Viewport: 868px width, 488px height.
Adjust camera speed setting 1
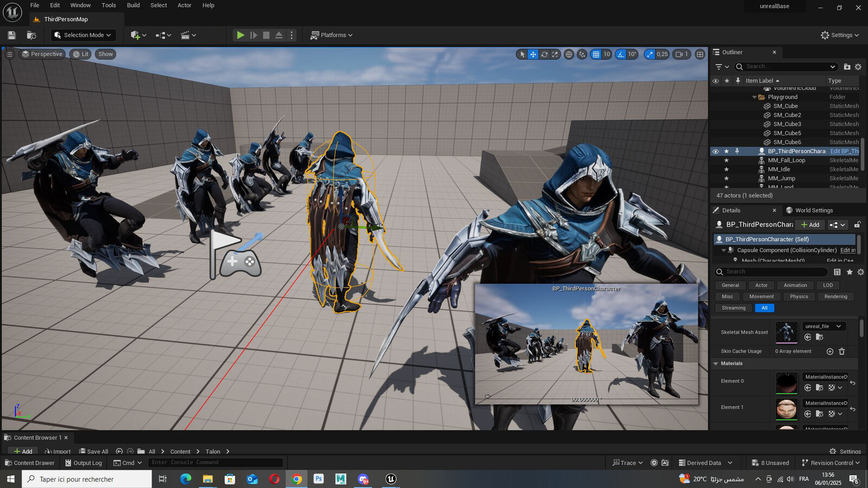(x=681, y=54)
